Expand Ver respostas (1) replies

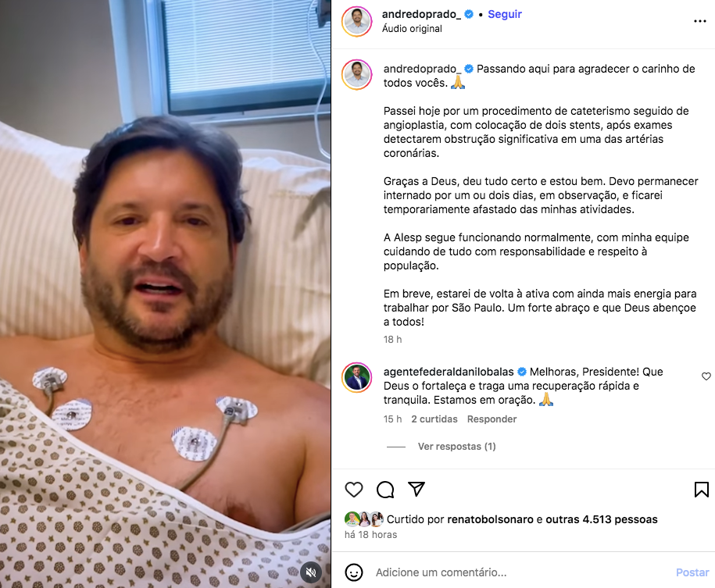tap(456, 447)
